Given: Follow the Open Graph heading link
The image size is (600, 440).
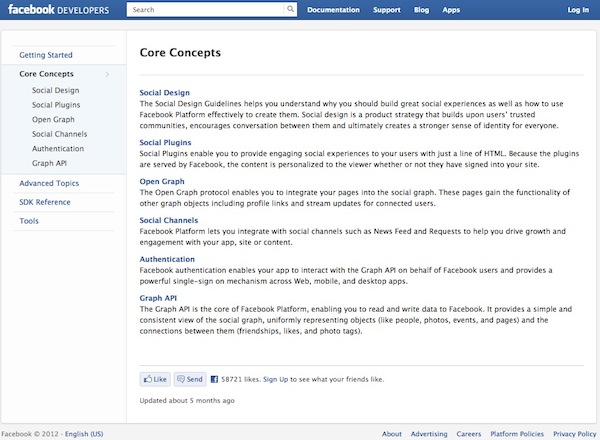Looking at the screenshot, I should [162, 181].
